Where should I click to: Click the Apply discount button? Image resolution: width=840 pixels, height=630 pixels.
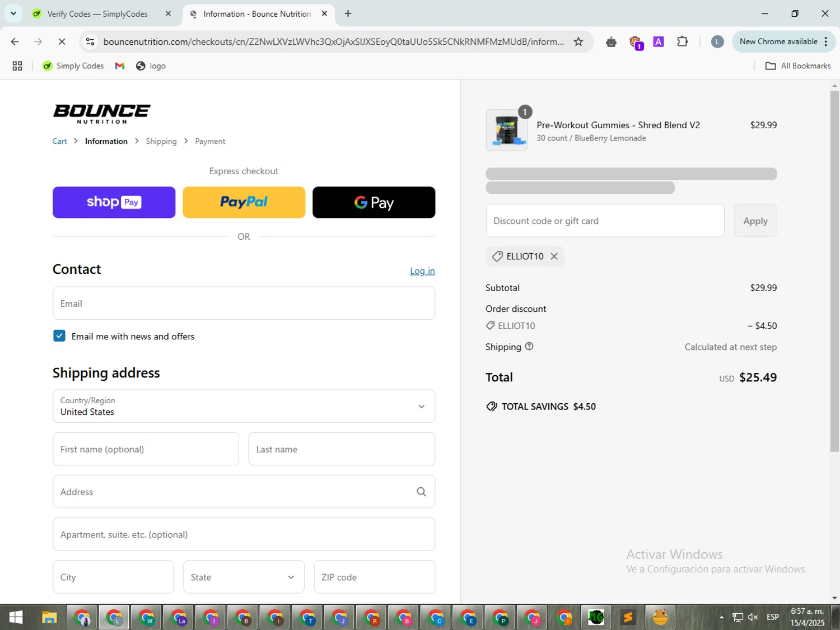(755, 221)
